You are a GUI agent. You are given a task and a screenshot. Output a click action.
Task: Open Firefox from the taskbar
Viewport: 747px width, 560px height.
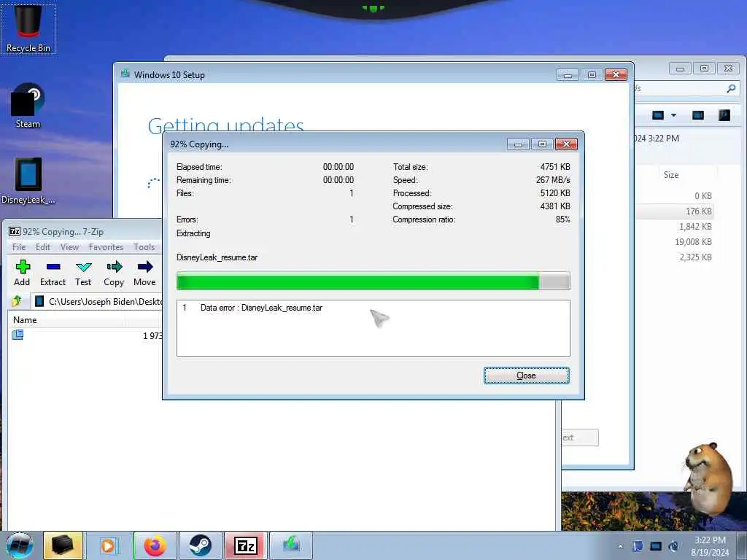click(x=155, y=545)
